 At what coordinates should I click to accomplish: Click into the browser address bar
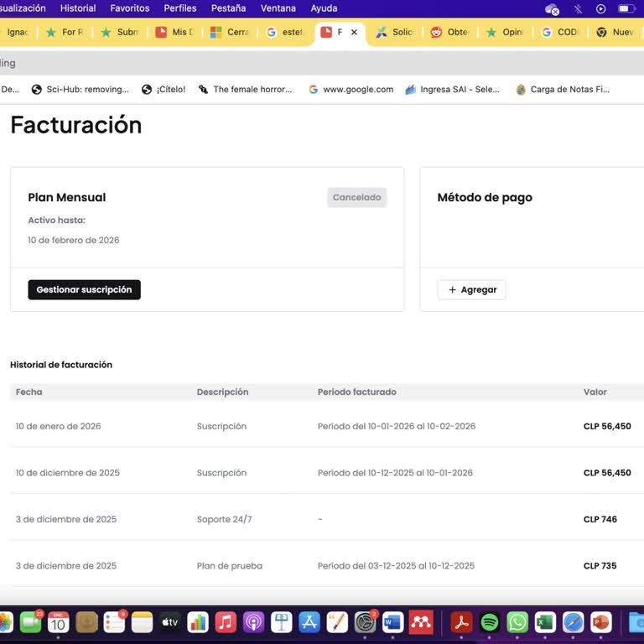322,63
